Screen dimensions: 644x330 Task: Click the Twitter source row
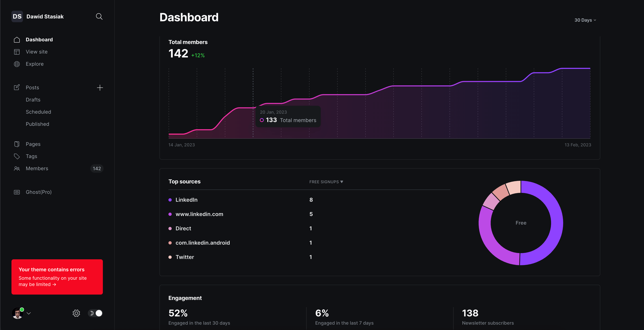point(309,257)
